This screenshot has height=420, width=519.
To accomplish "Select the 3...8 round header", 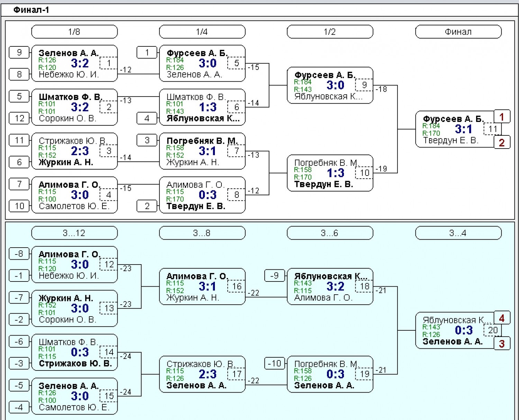I will click(202, 233).
